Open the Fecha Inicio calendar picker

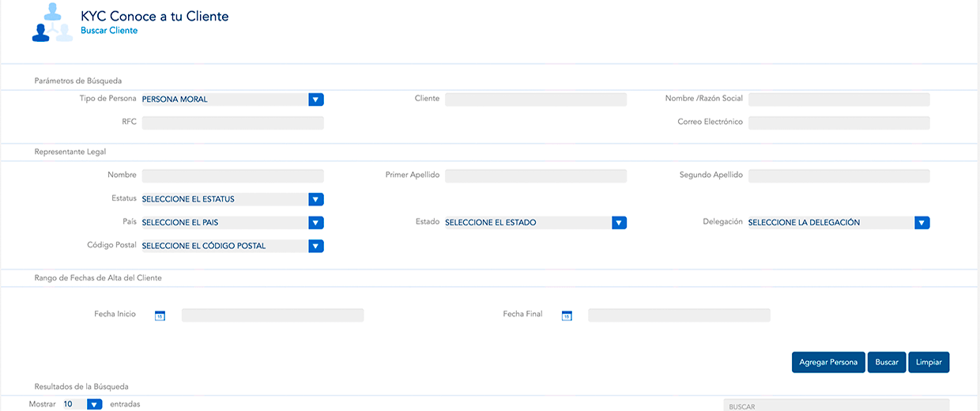(x=160, y=315)
